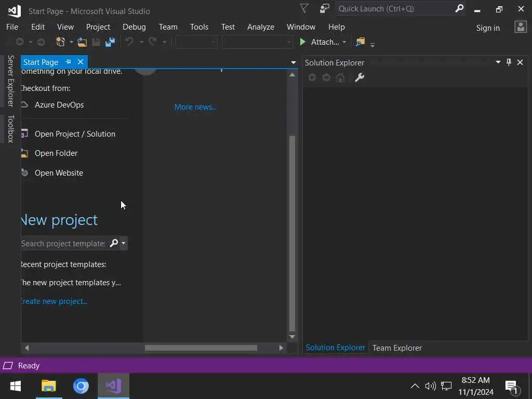Image resolution: width=532 pixels, height=399 pixels.
Task: Click the Visual Studio logo in title bar
Action: tap(14, 11)
